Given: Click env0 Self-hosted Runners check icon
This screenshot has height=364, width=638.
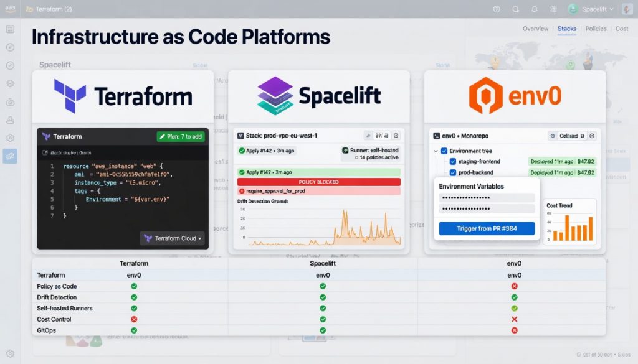Looking at the screenshot, I should tap(514, 308).
